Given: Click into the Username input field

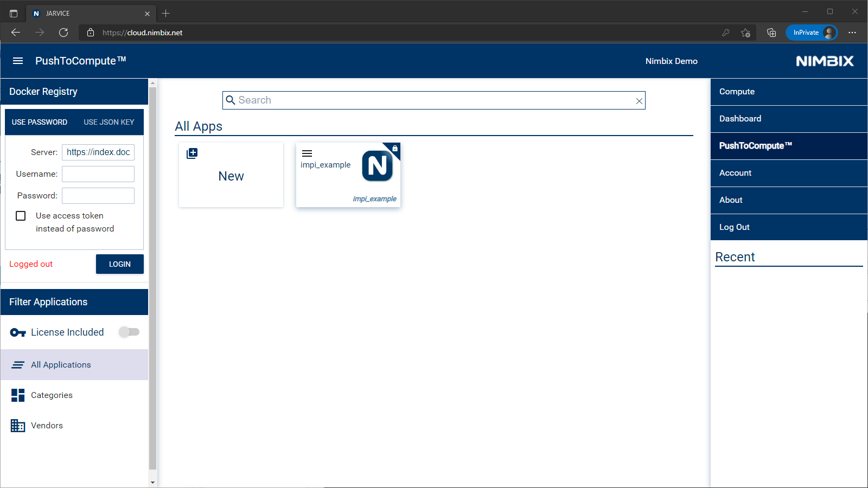Looking at the screenshot, I should tap(98, 174).
